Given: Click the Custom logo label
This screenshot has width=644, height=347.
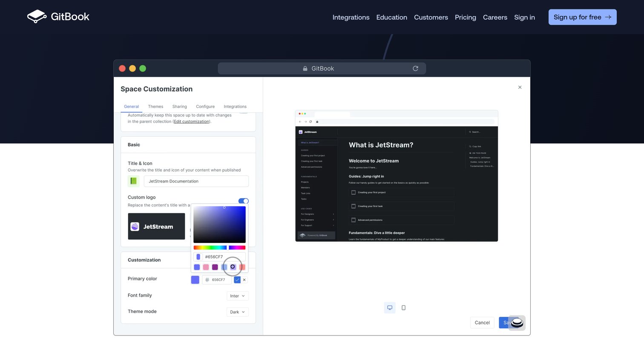Looking at the screenshot, I should click(142, 197).
